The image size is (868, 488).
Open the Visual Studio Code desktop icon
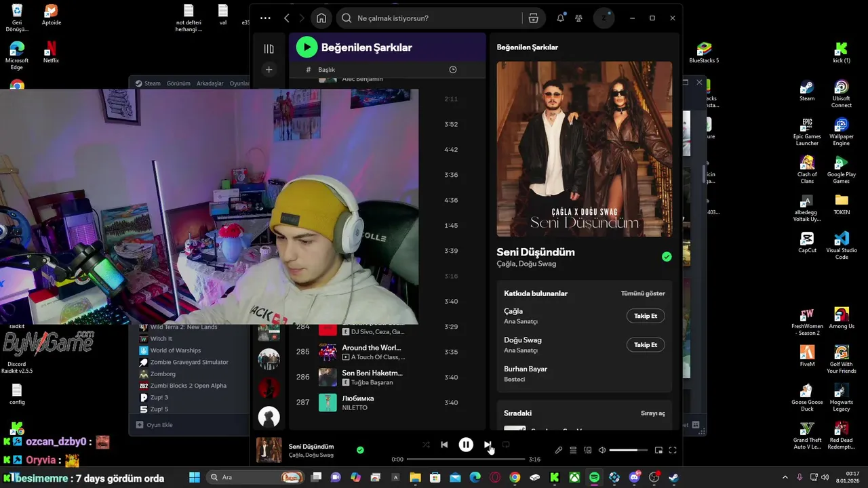842,245
